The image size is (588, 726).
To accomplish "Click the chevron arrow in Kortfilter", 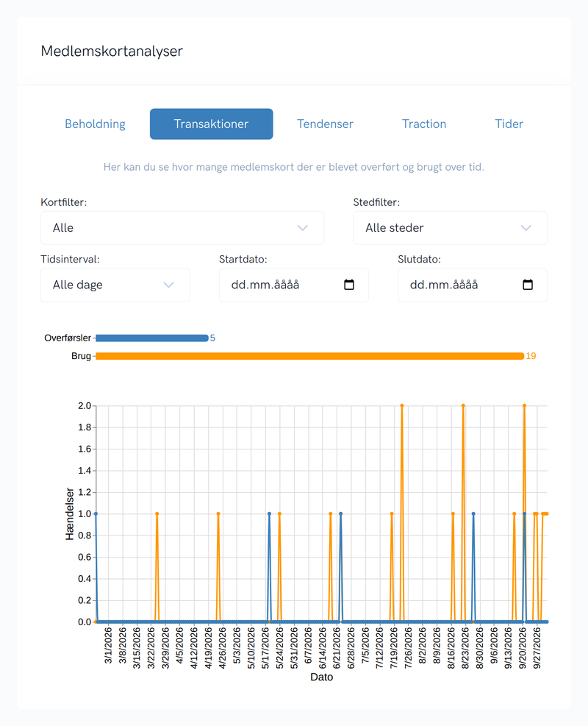I will tap(303, 228).
